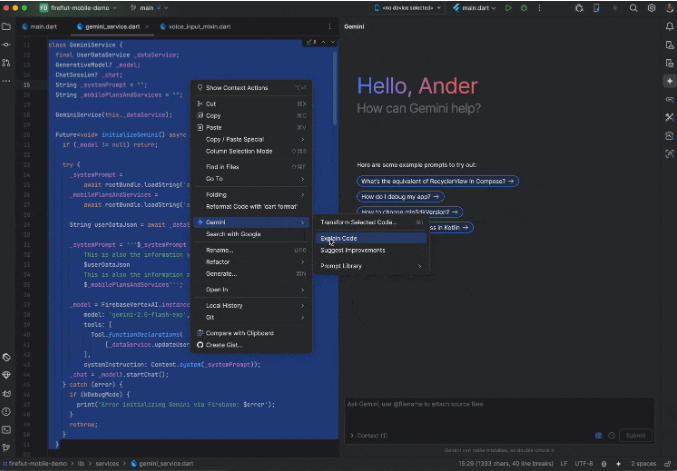Image resolution: width=677 pixels, height=471 pixels.
Task: Expand the Prompt Library submenu
Action: tap(371, 266)
